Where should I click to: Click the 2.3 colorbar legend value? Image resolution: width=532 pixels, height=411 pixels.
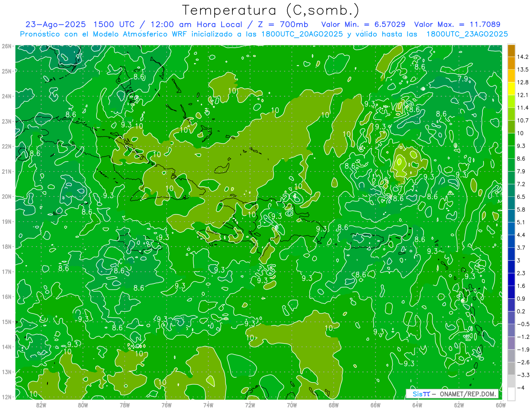coord(522,273)
